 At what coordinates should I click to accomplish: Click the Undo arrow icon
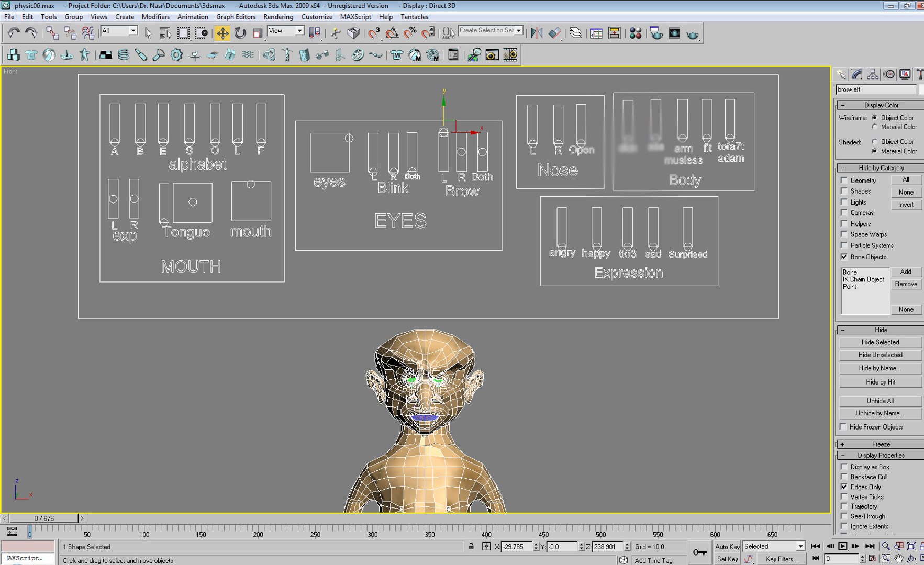pos(14,33)
